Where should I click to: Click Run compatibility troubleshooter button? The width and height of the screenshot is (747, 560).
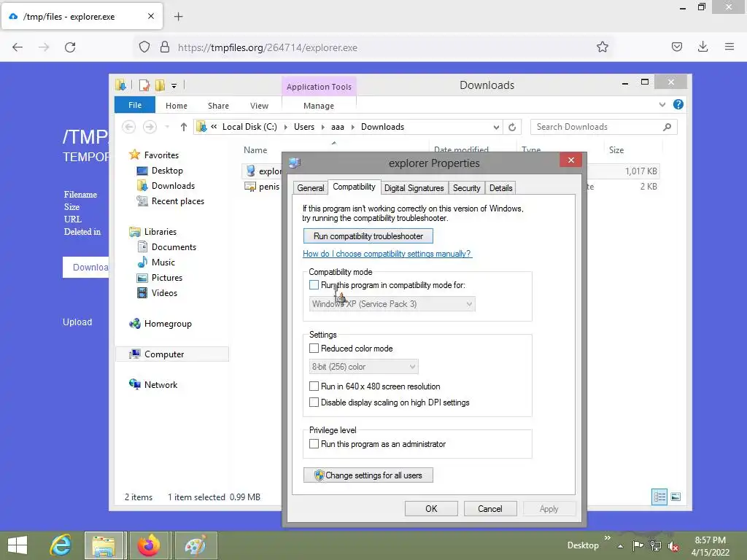(368, 236)
